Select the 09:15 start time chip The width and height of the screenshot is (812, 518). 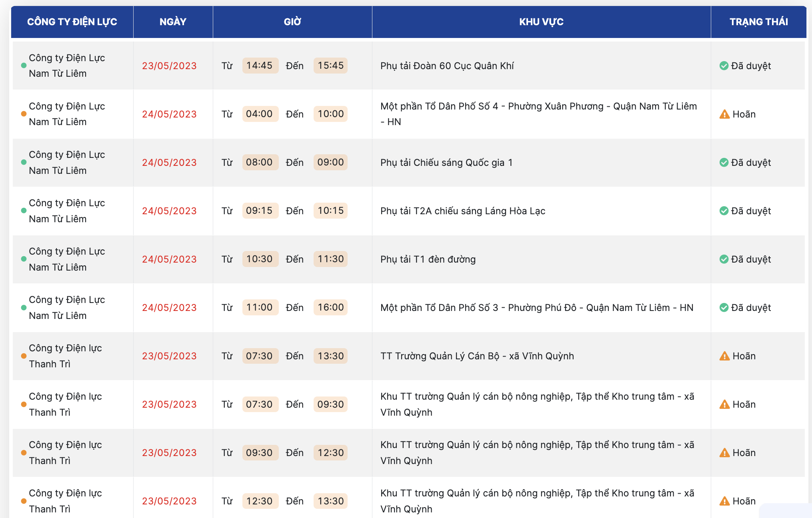point(260,211)
